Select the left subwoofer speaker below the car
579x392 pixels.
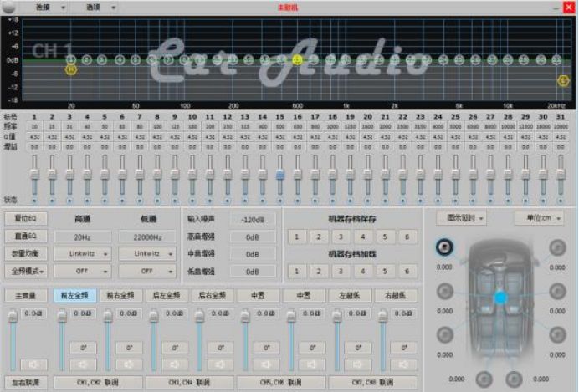point(484,379)
